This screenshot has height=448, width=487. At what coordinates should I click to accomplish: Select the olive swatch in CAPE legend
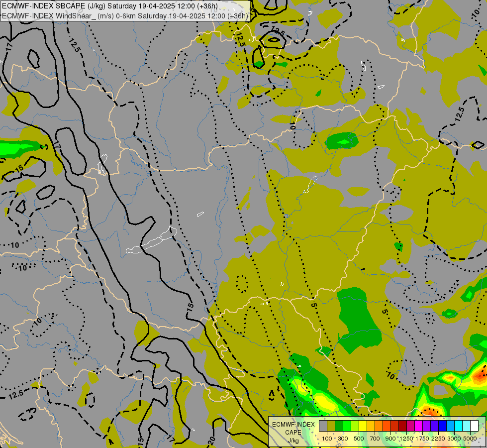[331, 426]
